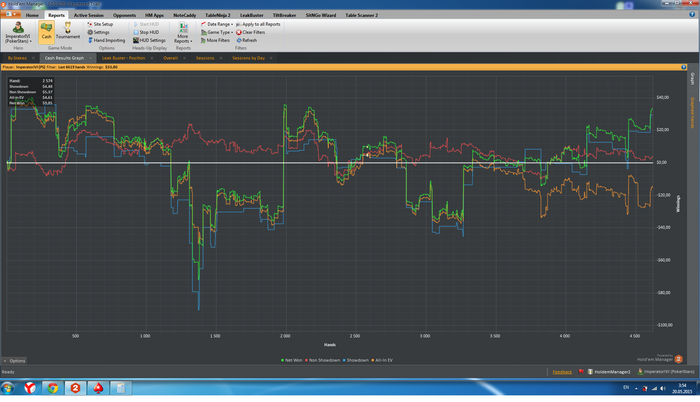Open Site Setup options
Image resolution: width=700 pixels, height=402 pixels.
click(x=103, y=24)
